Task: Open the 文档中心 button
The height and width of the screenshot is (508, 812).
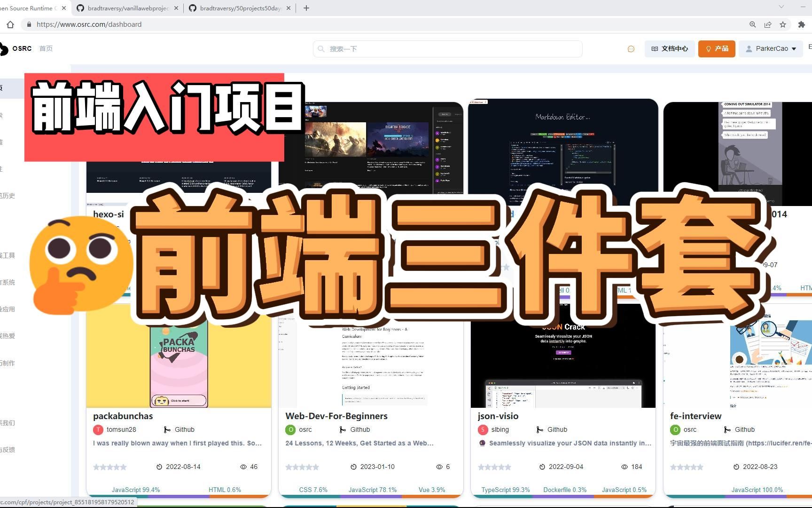Action: [x=670, y=49]
